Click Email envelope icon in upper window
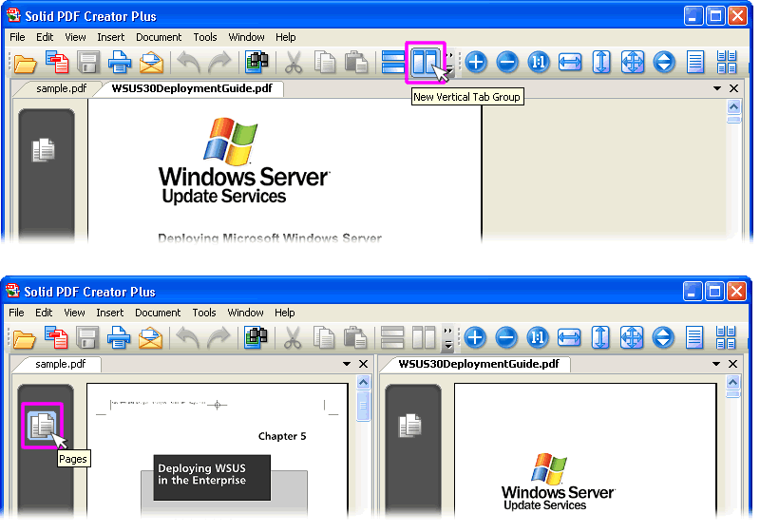Image resolution: width=760 pixels, height=532 pixels. pos(151,63)
